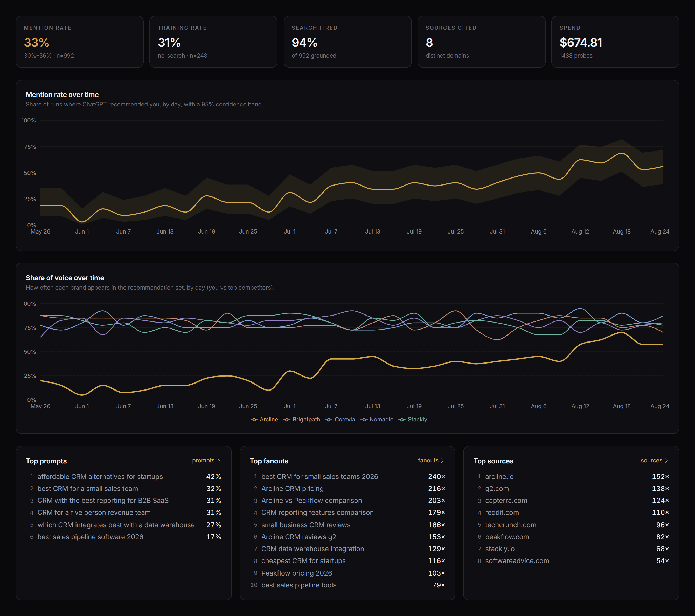Click 'Mention rate over time' chart title

pos(62,94)
